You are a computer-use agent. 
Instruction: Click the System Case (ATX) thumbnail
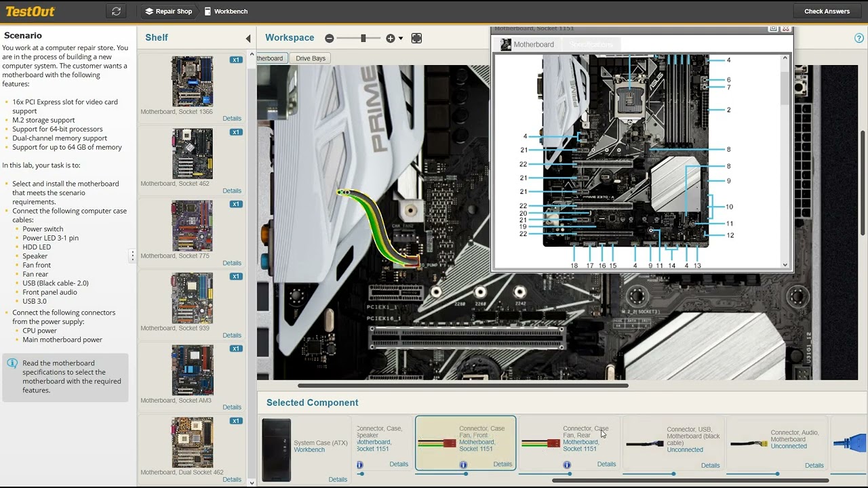[x=277, y=451]
